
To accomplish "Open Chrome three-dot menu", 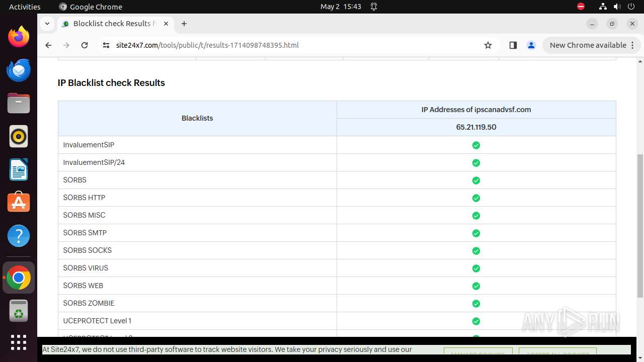I will click(x=632, y=45).
